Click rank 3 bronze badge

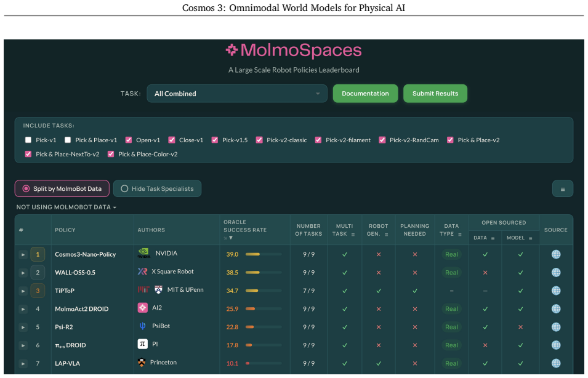[x=38, y=291]
